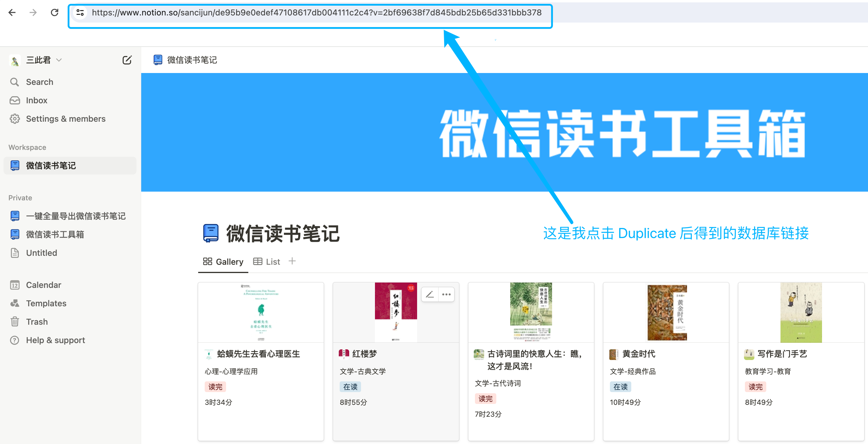868x444 pixels.
Task: Open the 蛤蟆先生去看心理医生 card cover
Action: (x=261, y=312)
